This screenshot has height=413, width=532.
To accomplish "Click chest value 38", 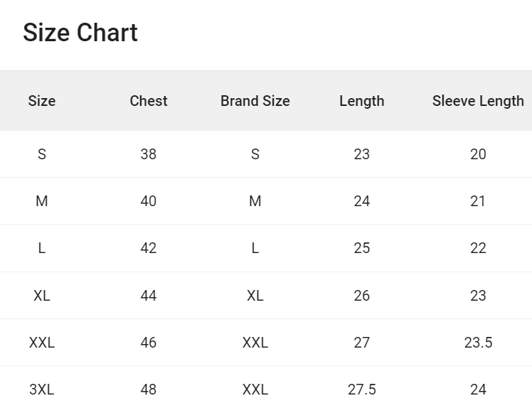I will [149, 154].
